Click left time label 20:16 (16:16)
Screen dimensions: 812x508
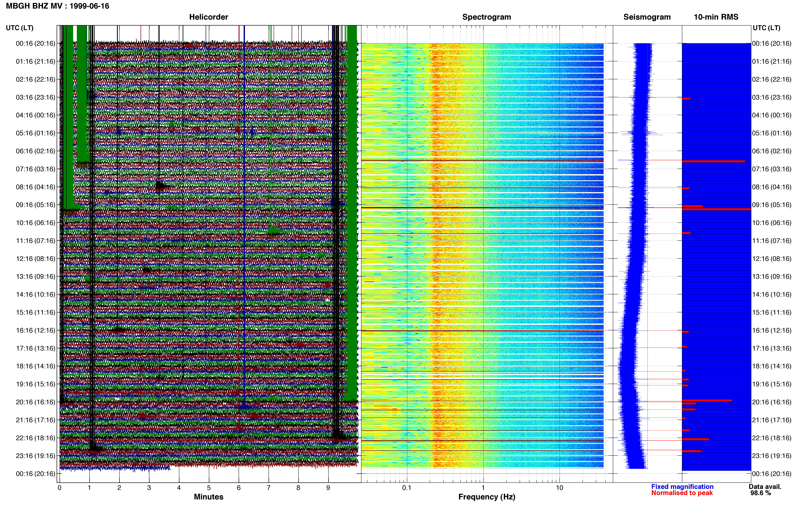(x=36, y=402)
